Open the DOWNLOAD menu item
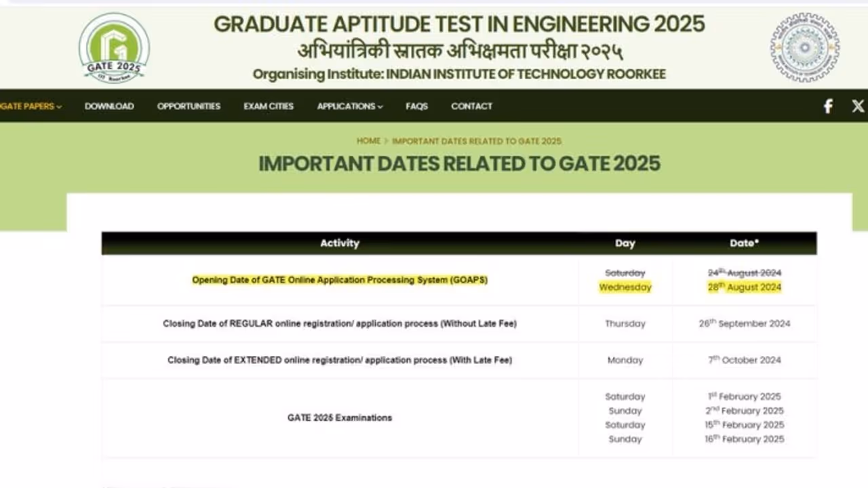 coord(109,106)
